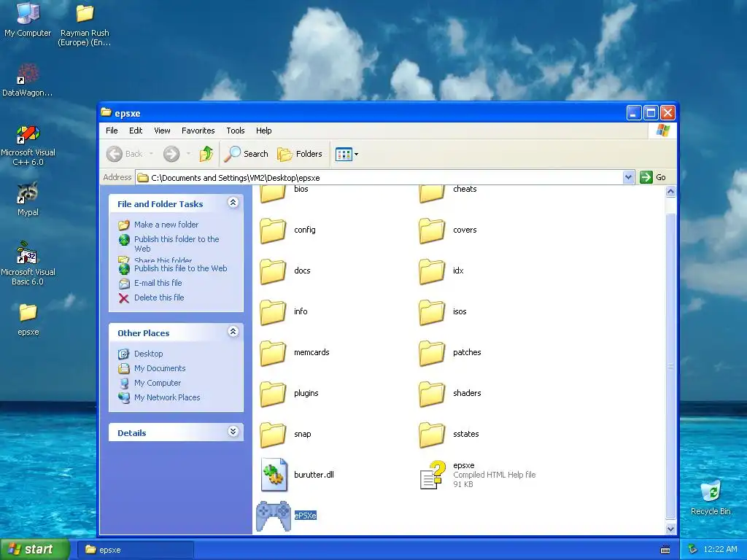Viewport: 747px width, 560px height.
Task: Open the Edit menu
Action: click(x=136, y=131)
